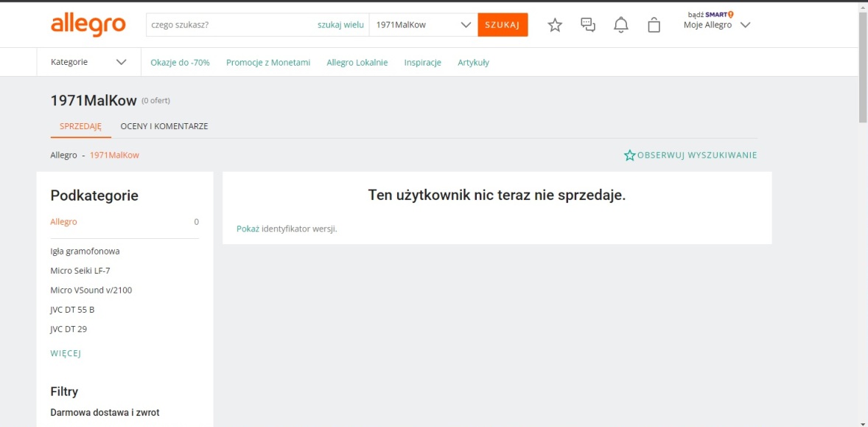Open shopping bag cart icon
The width and height of the screenshot is (868, 427).
654,25
